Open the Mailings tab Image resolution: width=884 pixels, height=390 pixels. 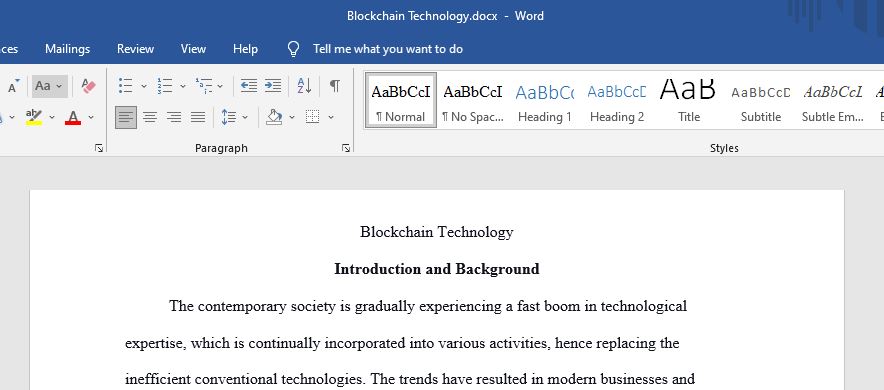click(x=68, y=49)
